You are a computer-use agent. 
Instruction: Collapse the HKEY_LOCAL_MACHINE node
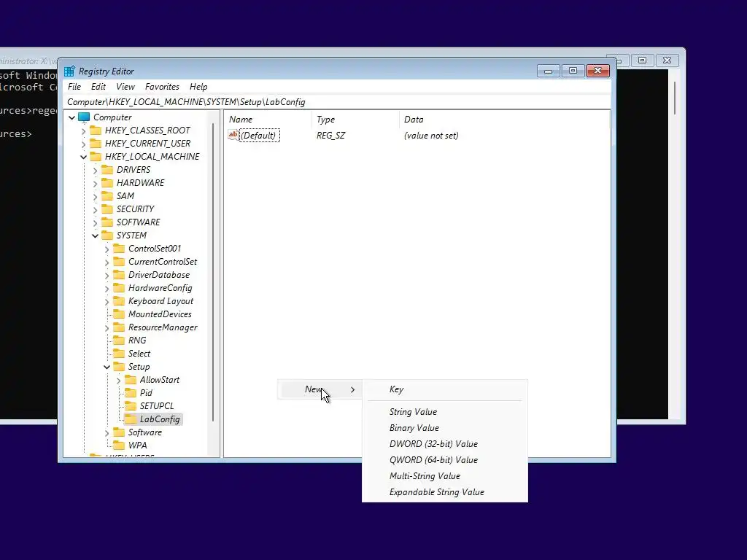point(83,157)
